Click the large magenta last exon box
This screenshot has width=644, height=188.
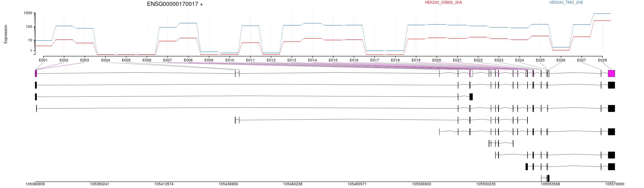pos(611,74)
